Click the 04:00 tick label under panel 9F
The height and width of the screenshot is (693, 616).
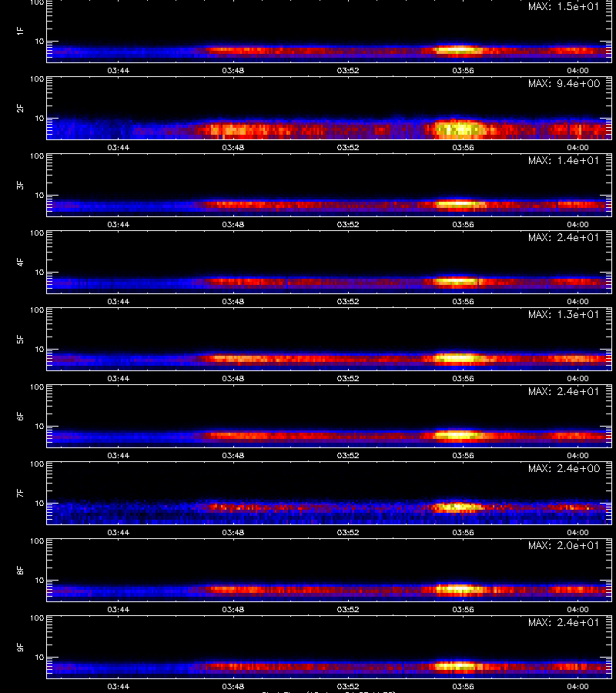click(x=578, y=686)
